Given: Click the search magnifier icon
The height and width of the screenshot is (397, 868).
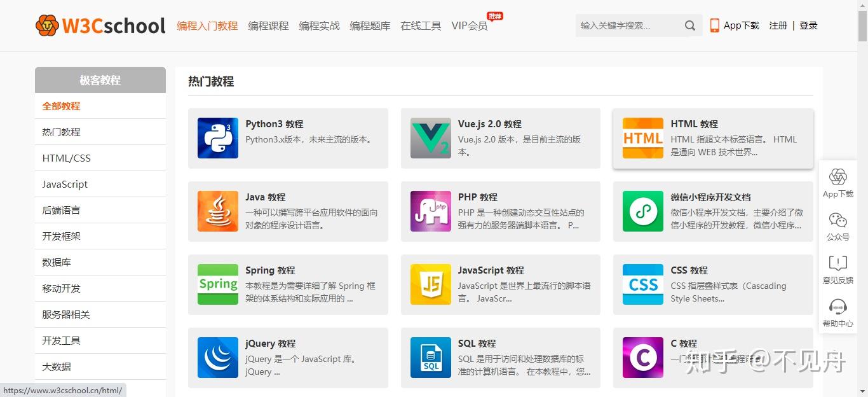Looking at the screenshot, I should (690, 25).
